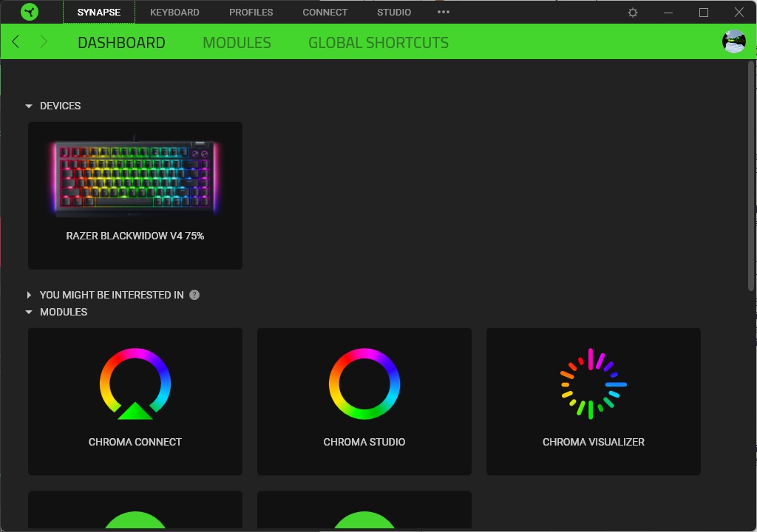Open the Razer BlackWidow V4 75% keyboard image
The image size is (757, 532).
pyautogui.click(x=135, y=176)
